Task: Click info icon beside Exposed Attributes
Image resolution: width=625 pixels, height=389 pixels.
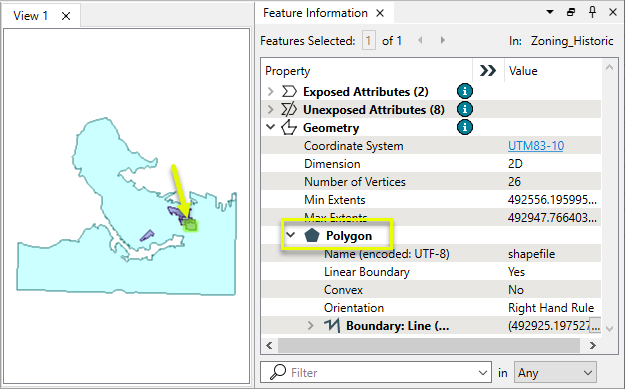Action: click(464, 91)
